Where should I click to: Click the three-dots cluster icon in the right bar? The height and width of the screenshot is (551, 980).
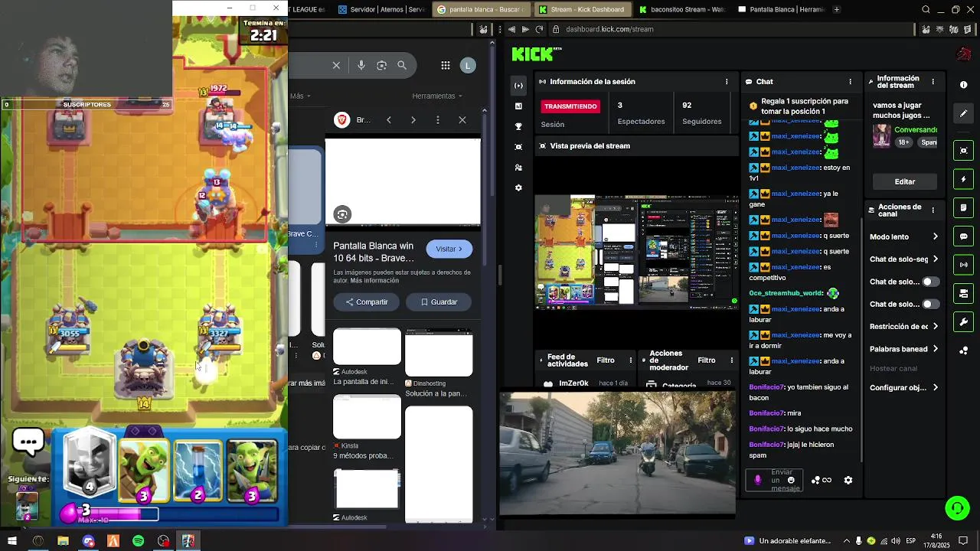(x=963, y=350)
